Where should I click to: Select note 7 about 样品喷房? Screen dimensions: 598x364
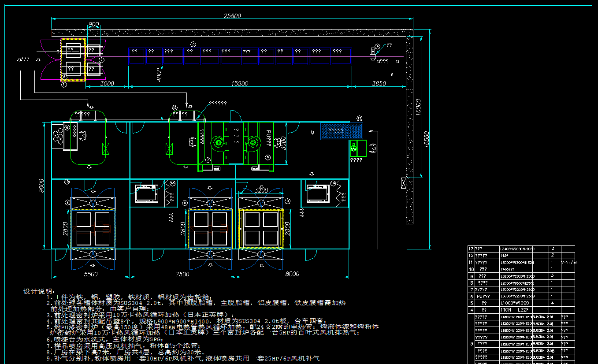pos(123,345)
